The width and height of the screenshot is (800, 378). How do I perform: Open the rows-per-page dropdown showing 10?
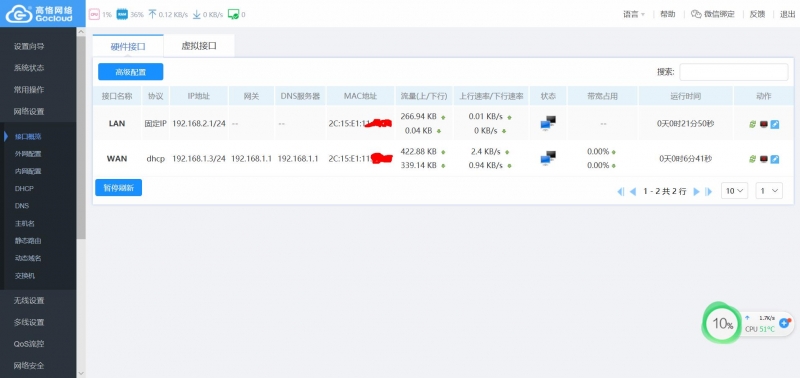[734, 191]
